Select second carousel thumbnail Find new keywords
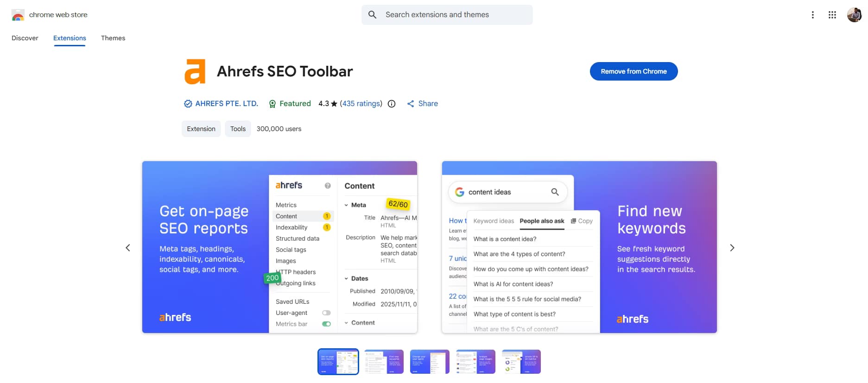This screenshot has height=383, width=868. (x=384, y=362)
